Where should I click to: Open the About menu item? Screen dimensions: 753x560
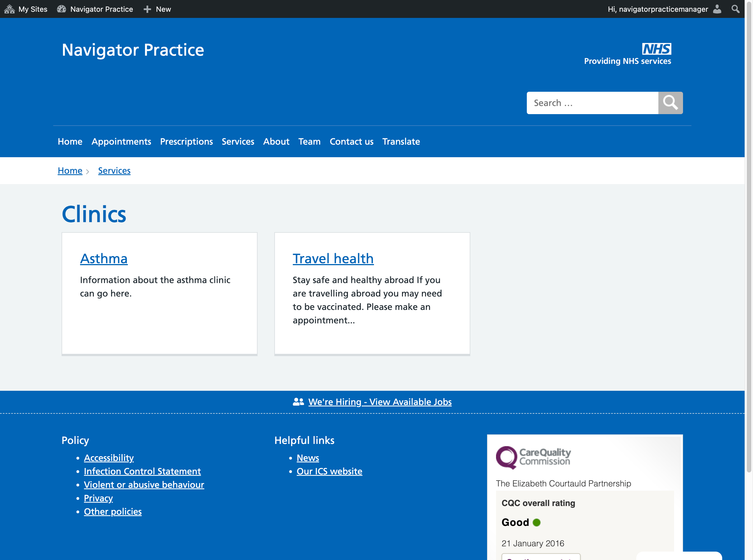pyautogui.click(x=276, y=141)
